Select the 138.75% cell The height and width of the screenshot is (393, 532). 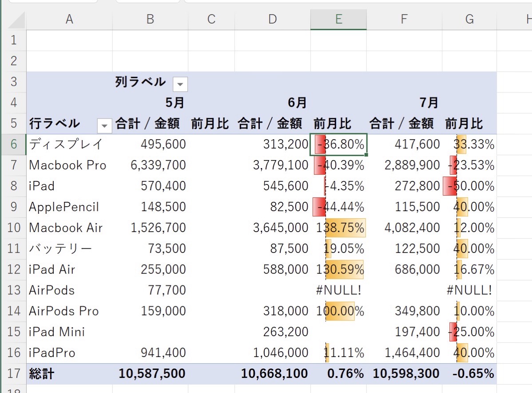pyautogui.click(x=339, y=228)
